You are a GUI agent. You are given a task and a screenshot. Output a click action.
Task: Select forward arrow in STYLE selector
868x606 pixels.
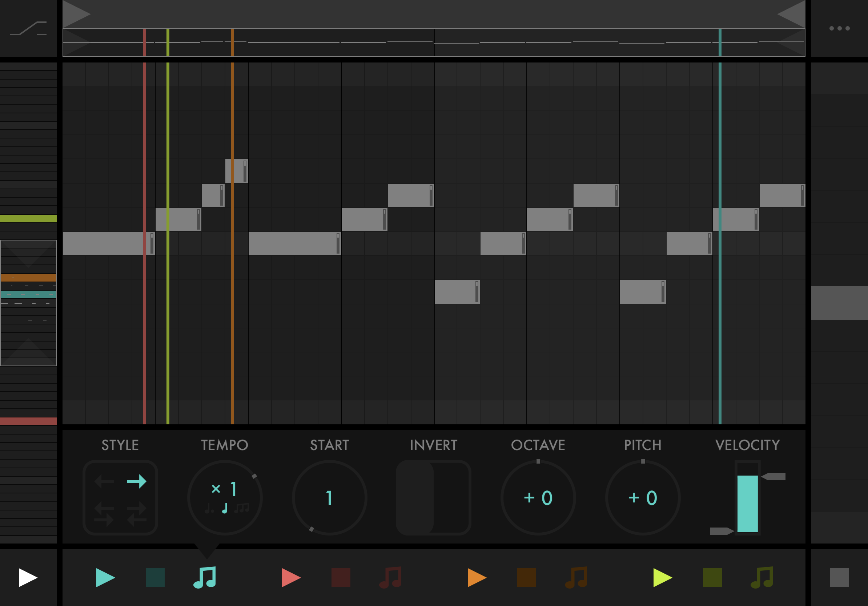coord(136,481)
